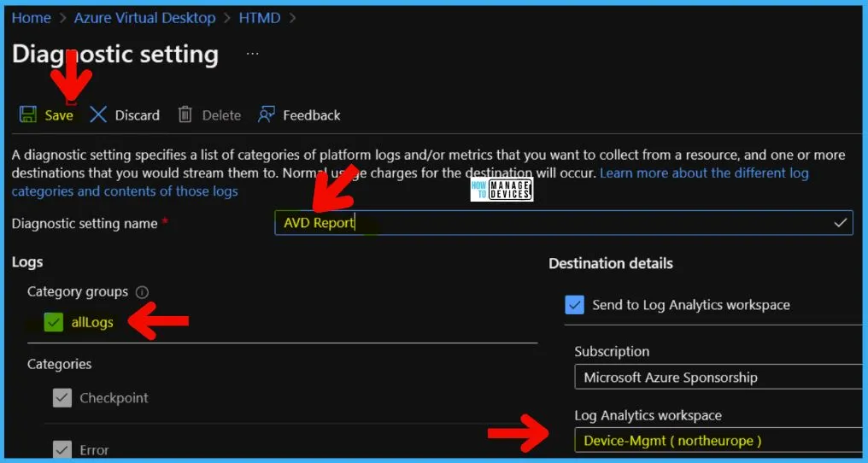Click the Save button label
The height and width of the screenshot is (463, 868).
(59, 115)
